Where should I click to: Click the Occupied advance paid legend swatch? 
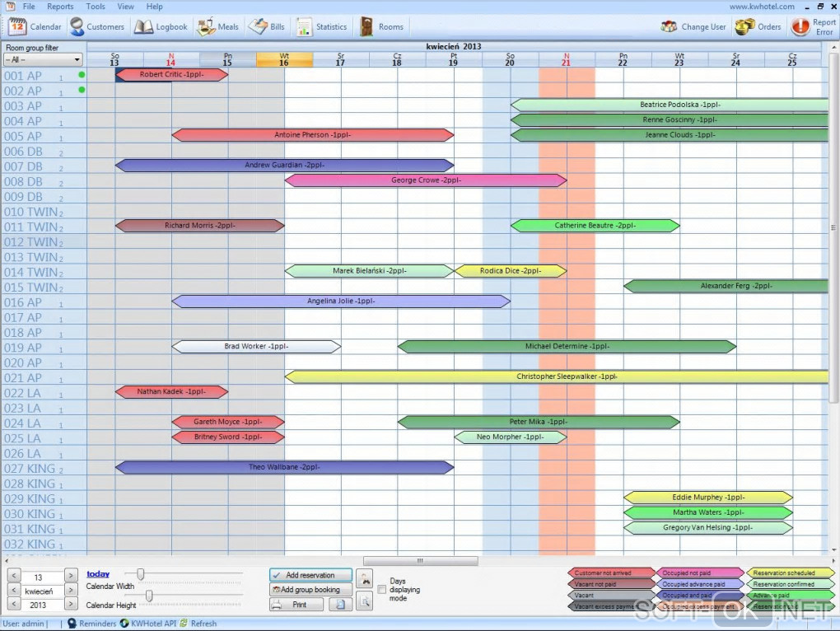(700, 584)
